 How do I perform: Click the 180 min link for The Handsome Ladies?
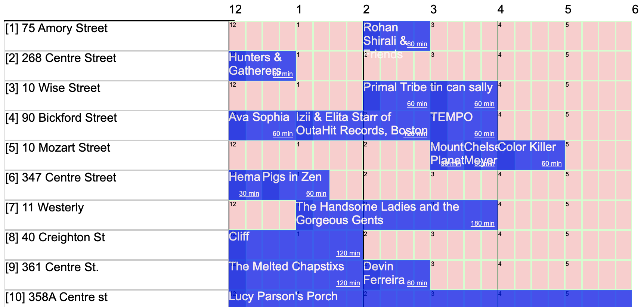tap(482, 223)
